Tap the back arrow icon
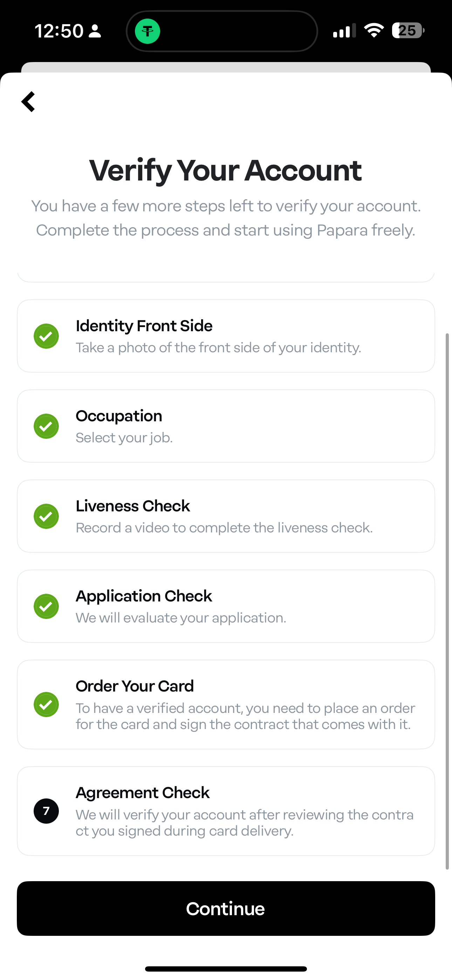The width and height of the screenshot is (452, 980). coord(28,102)
